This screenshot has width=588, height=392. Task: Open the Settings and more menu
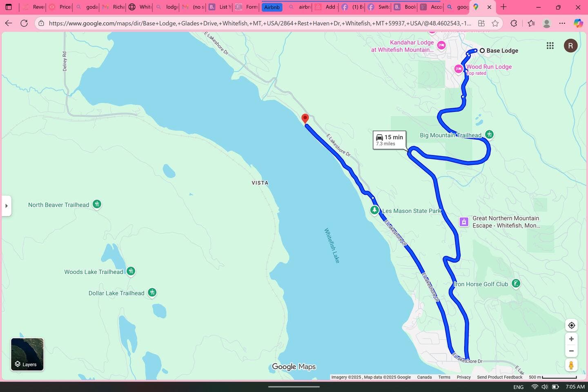coord(562,23)
